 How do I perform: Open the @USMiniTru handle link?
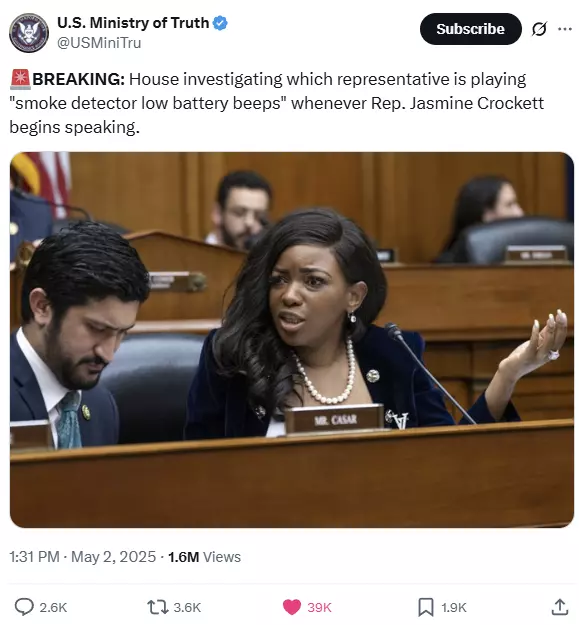[x=99, y=43]
